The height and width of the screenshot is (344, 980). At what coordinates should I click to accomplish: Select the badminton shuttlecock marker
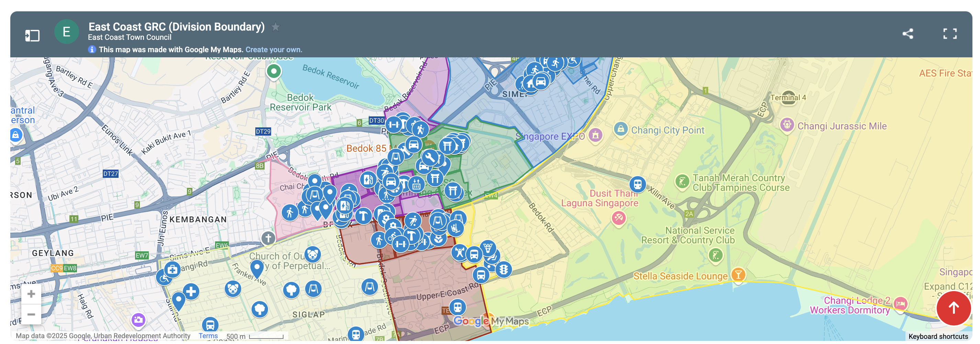(x=488, y=248)
